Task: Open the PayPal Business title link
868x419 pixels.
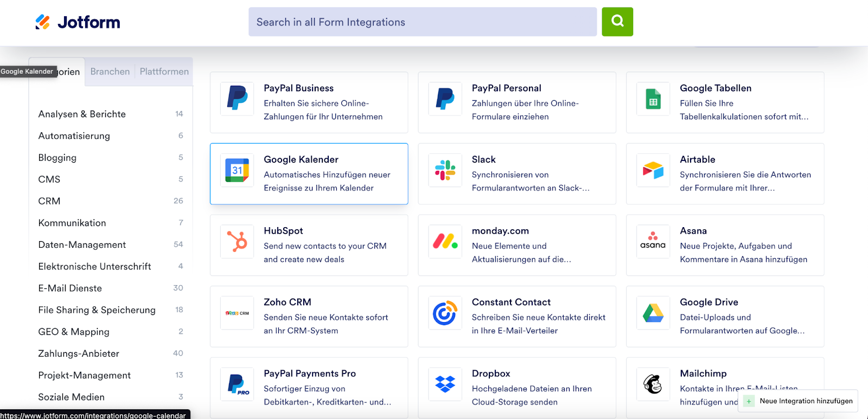Action: tap(298, 88)
